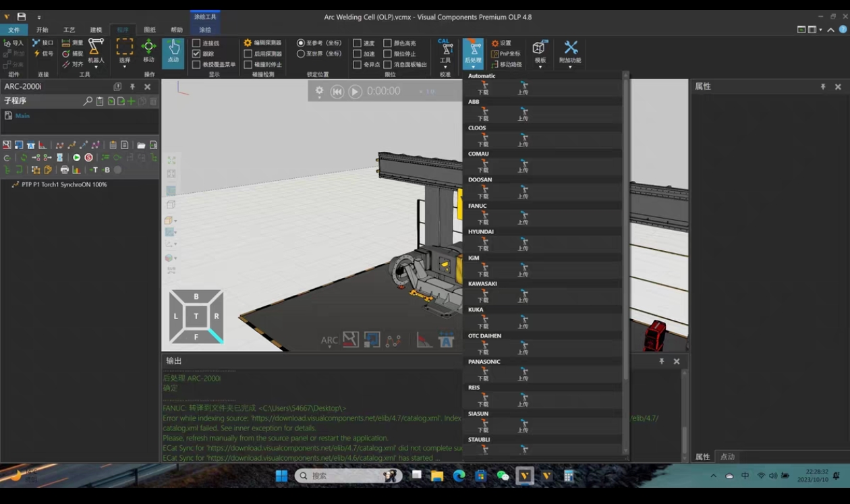This screenshot has width=850, height=504.
Task: Switch to the 工艺 ribbon tab
Action: (69, 30)
